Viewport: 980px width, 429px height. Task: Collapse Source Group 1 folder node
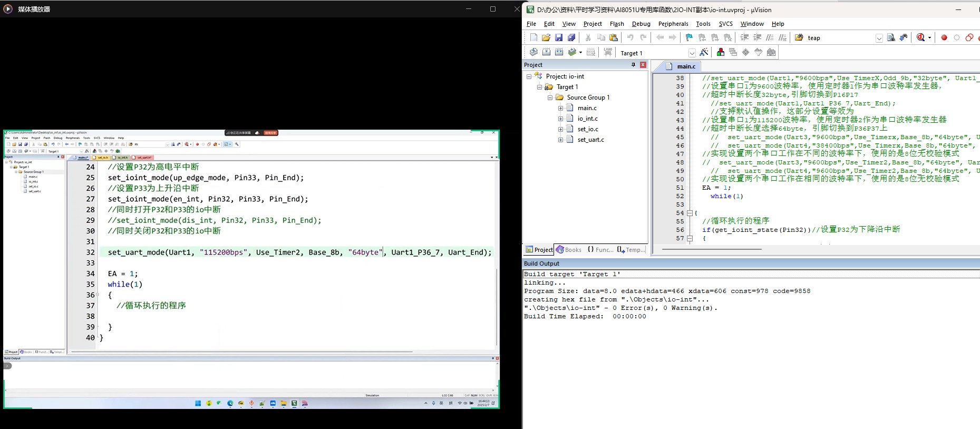pos(550,97)
